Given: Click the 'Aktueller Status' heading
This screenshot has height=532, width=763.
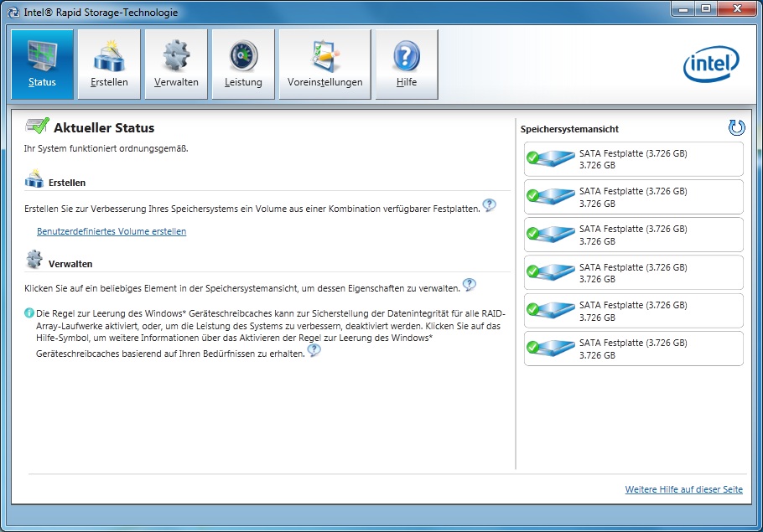Looking at the screenshot, I should pos(104,128).
